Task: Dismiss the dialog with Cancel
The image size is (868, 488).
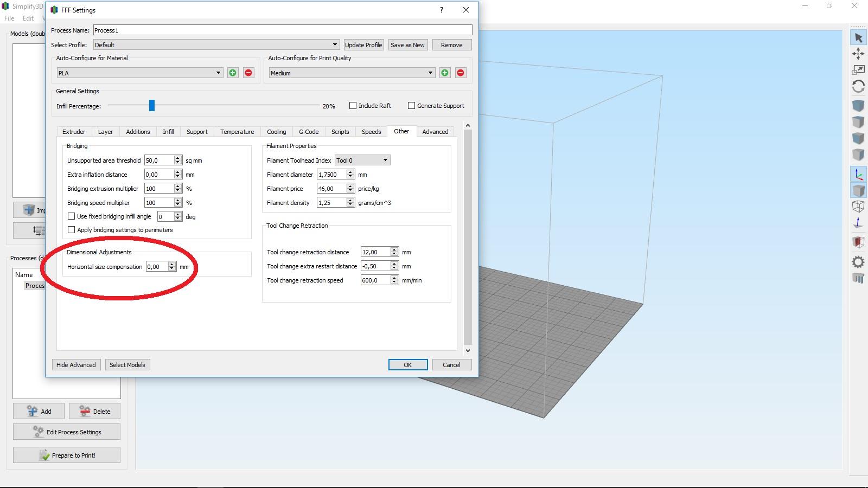Action: [451, 365]
